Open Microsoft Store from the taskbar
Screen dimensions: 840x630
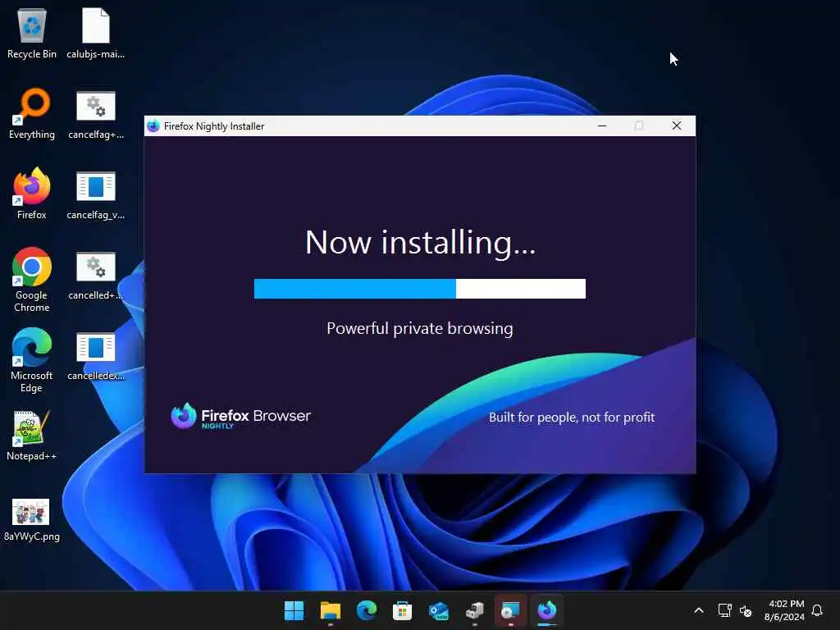pos(402,610)
